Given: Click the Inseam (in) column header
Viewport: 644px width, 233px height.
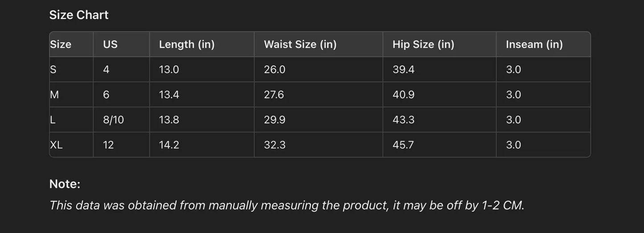Looking at the screenshot, I should pos(534,45).
